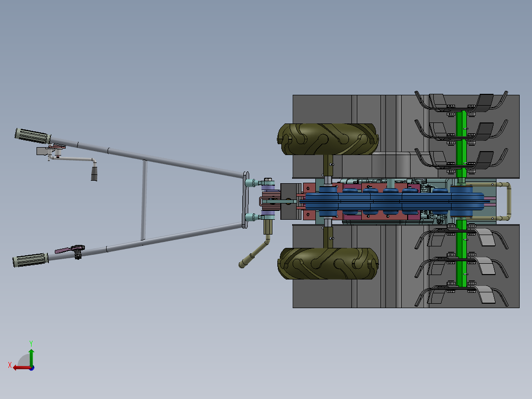Select the upper handlebar rubber grip
Screen dimensions: 532x399
(x=33, y=136)
